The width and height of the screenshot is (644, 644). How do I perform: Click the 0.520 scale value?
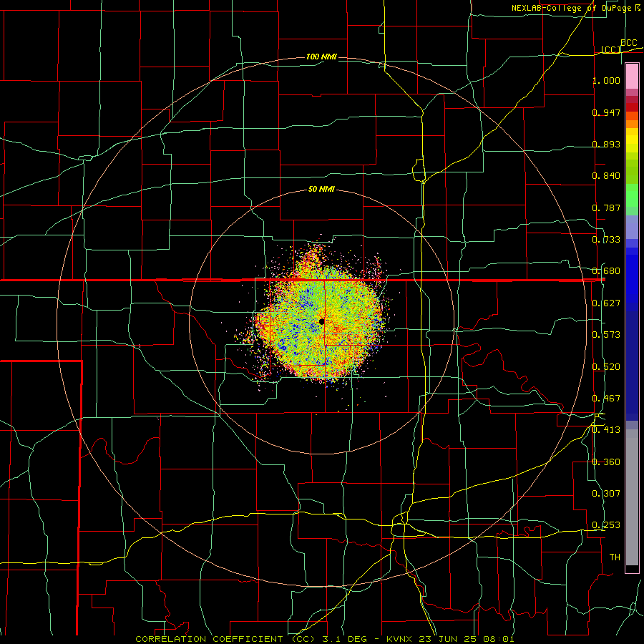click(x=606, y=367)
